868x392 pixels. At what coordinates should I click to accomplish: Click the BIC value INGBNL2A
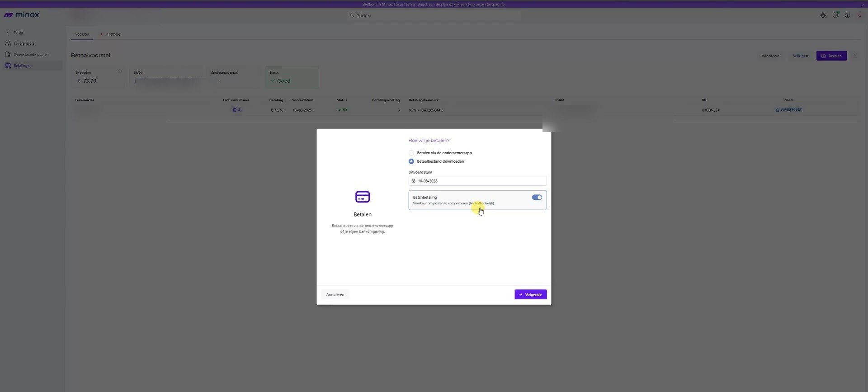tap(711, 110)
